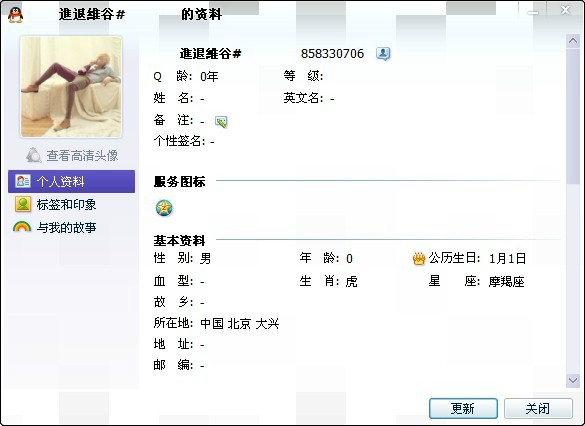Open the contact card icon next to 858330706
The image size is (585, 426).
click(383, 54)
